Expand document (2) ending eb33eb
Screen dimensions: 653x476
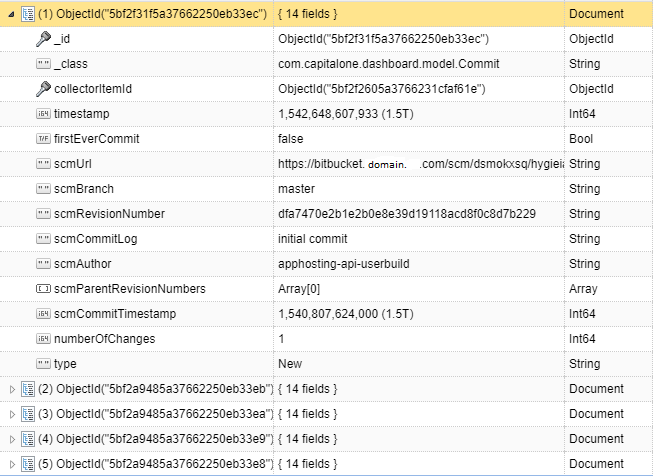coord(12,389)
